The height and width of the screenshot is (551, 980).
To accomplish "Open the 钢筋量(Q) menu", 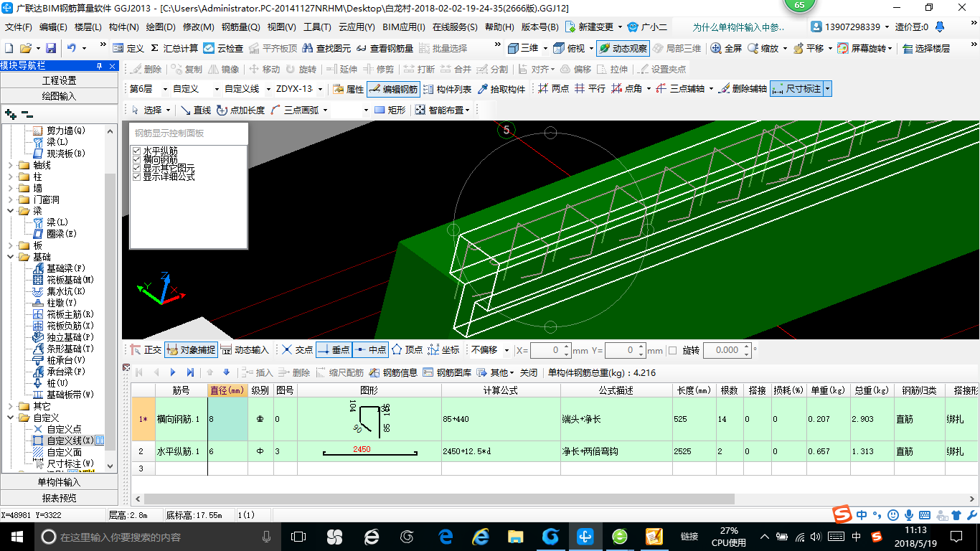I will [x=240, y=27].
